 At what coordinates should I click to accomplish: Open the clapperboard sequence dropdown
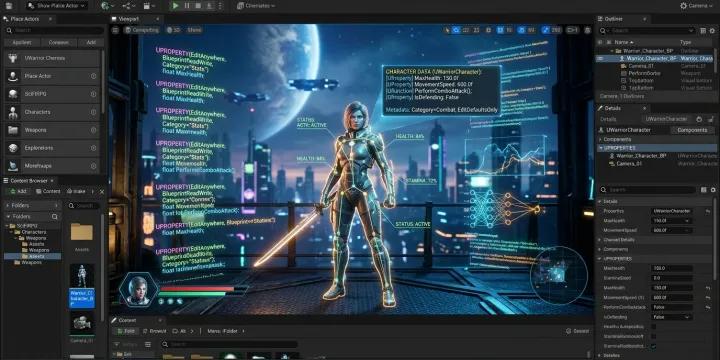coord(149,6)
